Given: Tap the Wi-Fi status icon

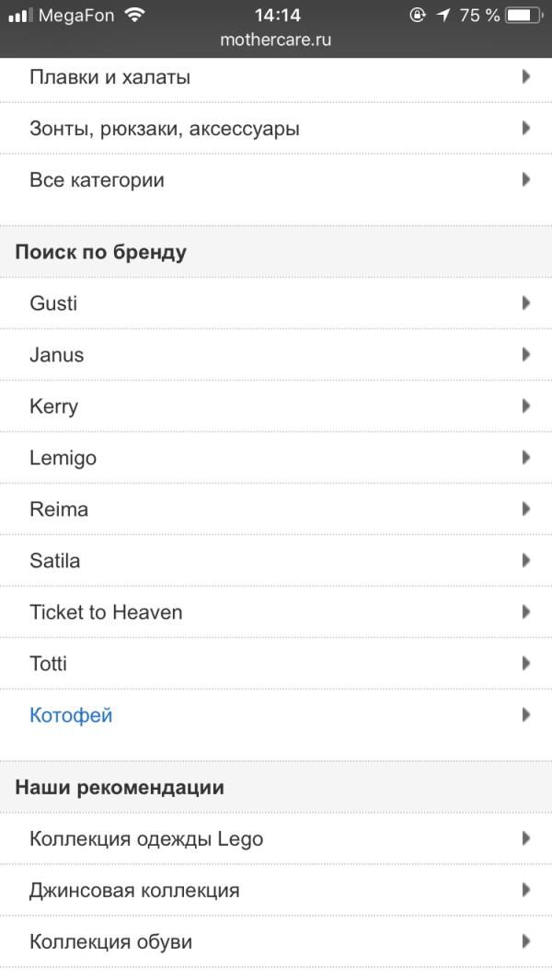Looking at the screenshot, I should (135, 15).
